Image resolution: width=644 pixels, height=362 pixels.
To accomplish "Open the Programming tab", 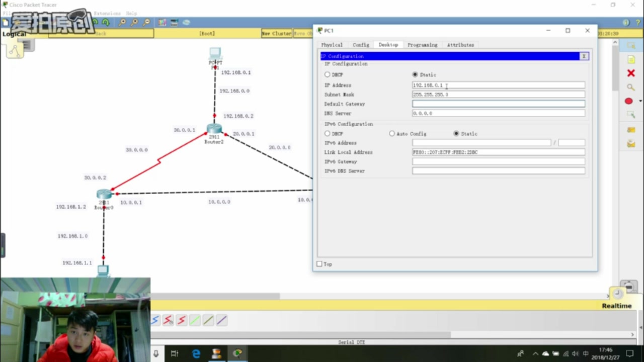I will pos(422,45).
